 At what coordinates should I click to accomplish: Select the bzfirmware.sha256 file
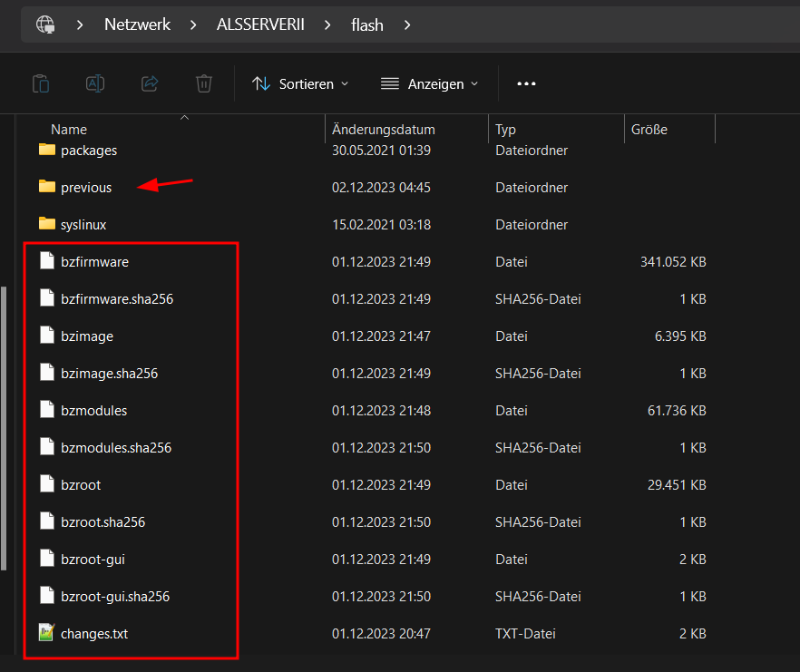click(x=117, y=299)
